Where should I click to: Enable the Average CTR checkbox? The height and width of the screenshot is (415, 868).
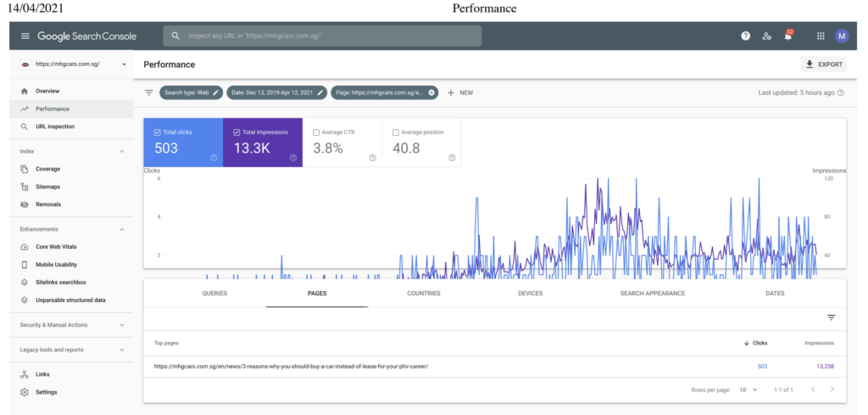[316, 132]
